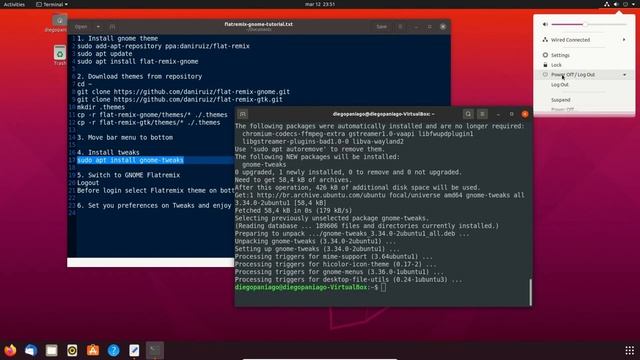Click the line '2. Download themes from repository'
640x360 pixels.
tap(140, 76)
